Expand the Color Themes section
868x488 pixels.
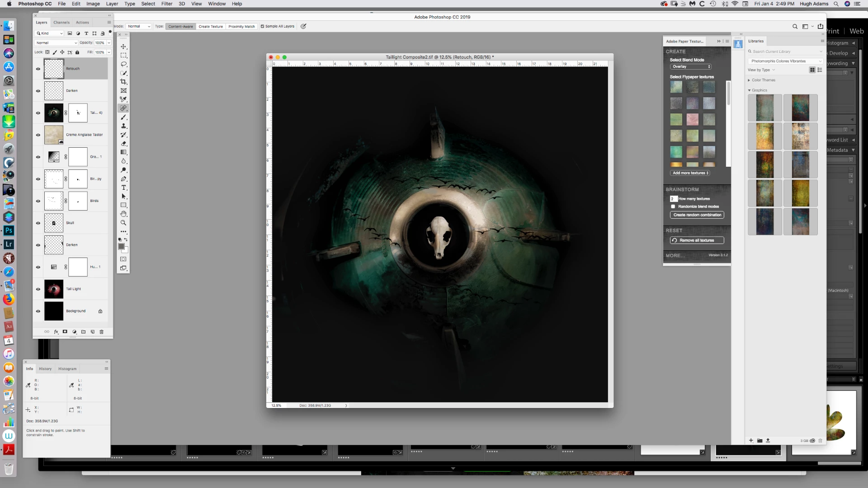pyautogui.click(x=749, y=80)
